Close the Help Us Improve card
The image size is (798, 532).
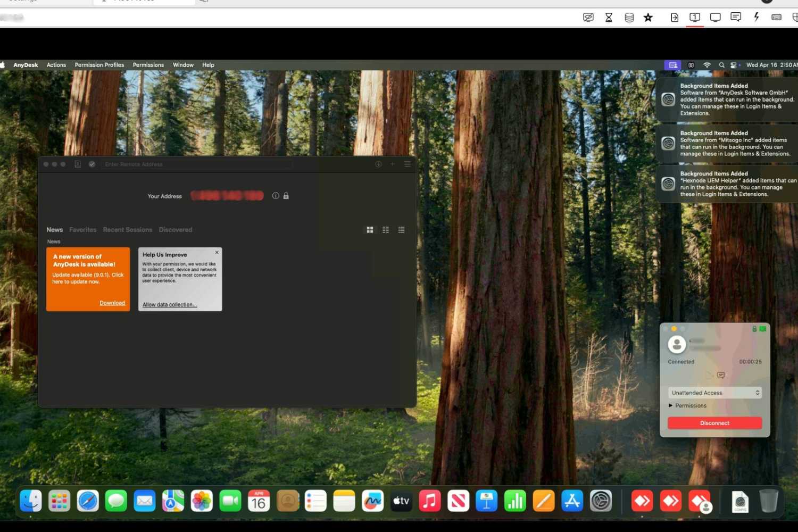(x=217, y=252)
